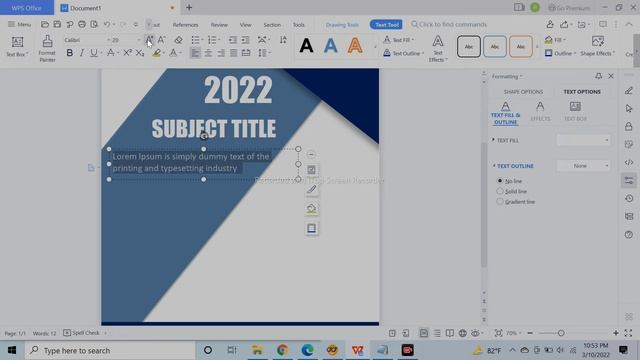
Task: Open Text Fill dropdown in ribbon
Action: point(399,40)
